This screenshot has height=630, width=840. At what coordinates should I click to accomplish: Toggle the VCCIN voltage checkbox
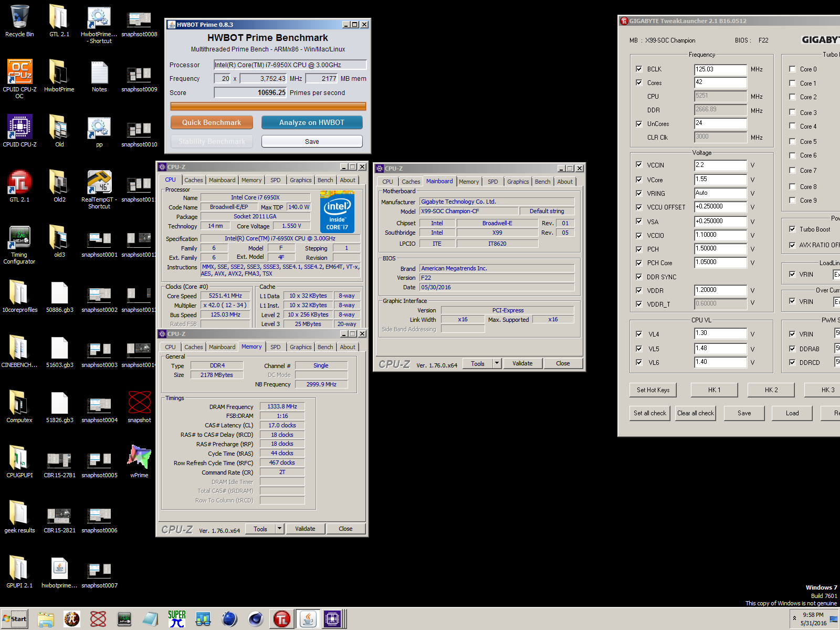pyautogui.click(x=639, y=164)
